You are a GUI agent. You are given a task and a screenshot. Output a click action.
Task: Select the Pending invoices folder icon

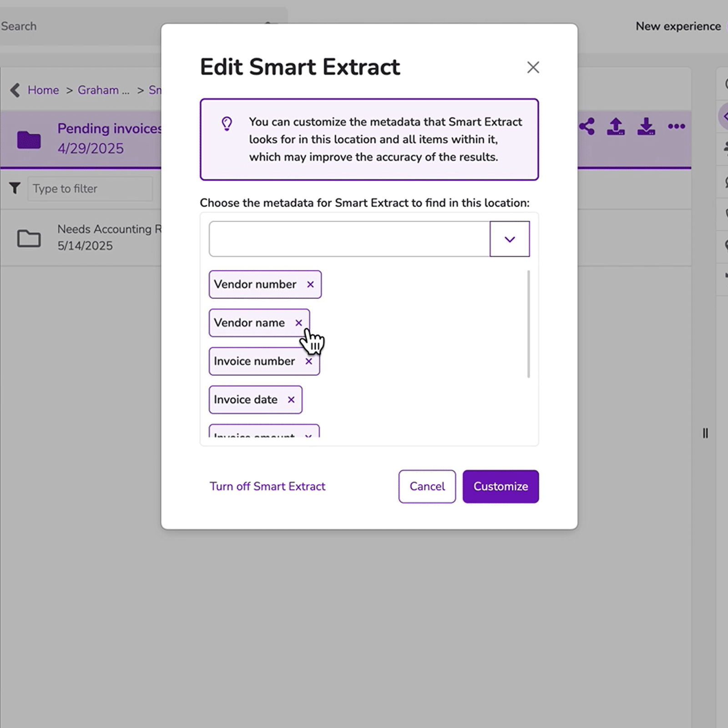pos(29,139)
